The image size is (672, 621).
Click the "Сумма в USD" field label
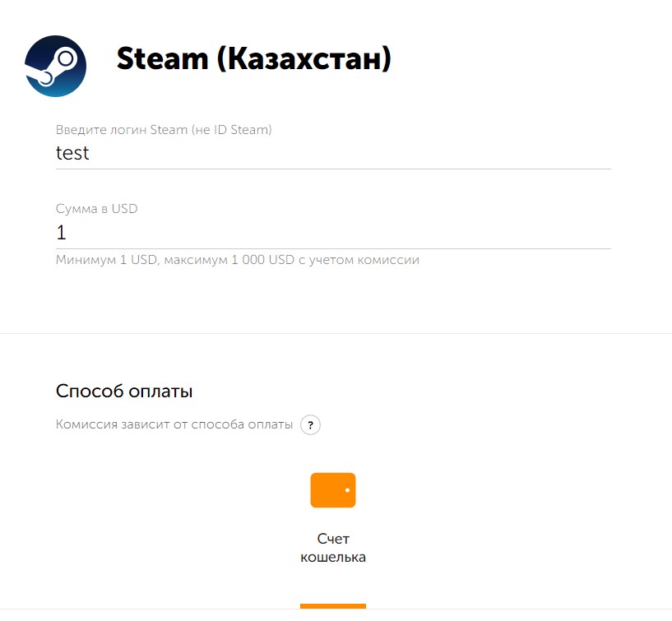(x=97, y=209)
